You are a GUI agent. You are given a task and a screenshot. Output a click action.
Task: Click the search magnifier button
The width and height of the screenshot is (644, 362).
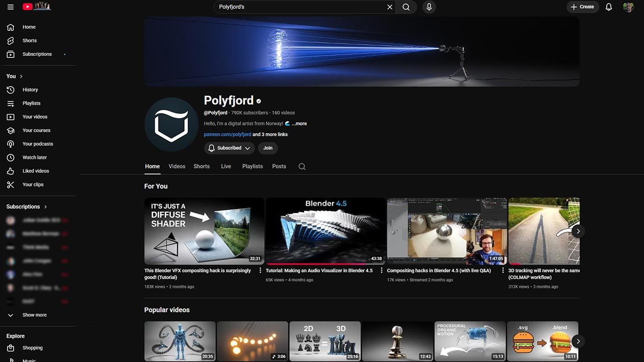coord(406,7)
